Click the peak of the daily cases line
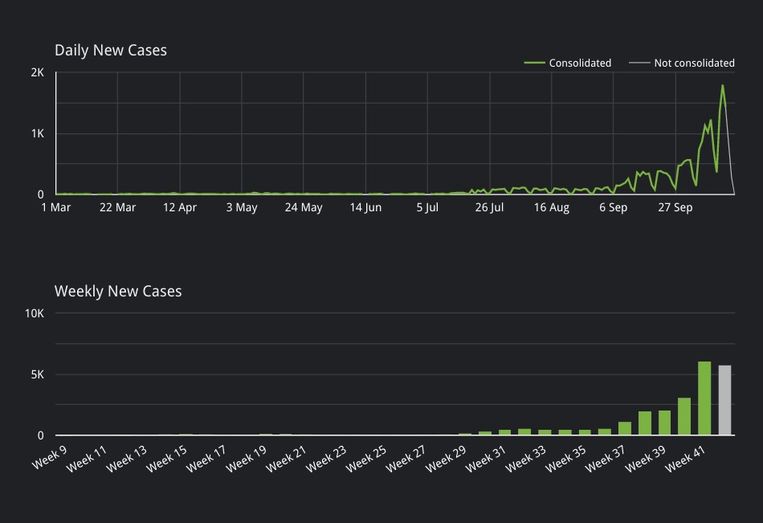This screenshot has width=763, height=523. click(722, 86)
